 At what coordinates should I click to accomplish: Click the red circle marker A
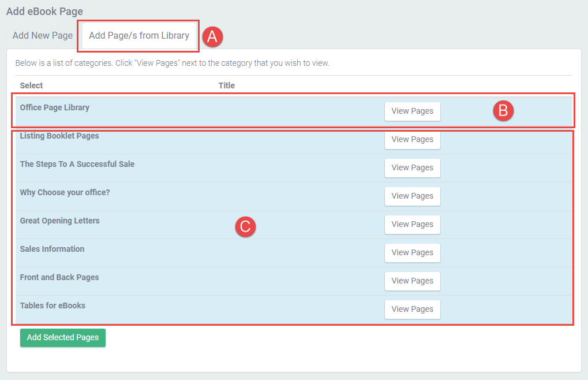(x=212, y=36)
